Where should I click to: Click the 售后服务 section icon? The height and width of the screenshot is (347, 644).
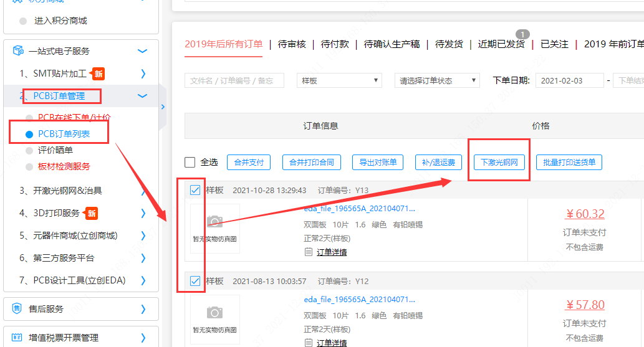coord(18,309)
